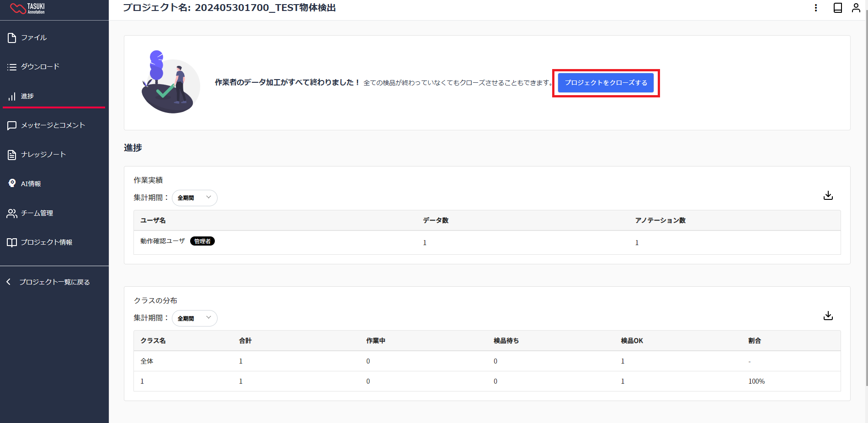This screenshot has height=423, width=868.
Task: Click the 割合 column header
Action: 755,341
